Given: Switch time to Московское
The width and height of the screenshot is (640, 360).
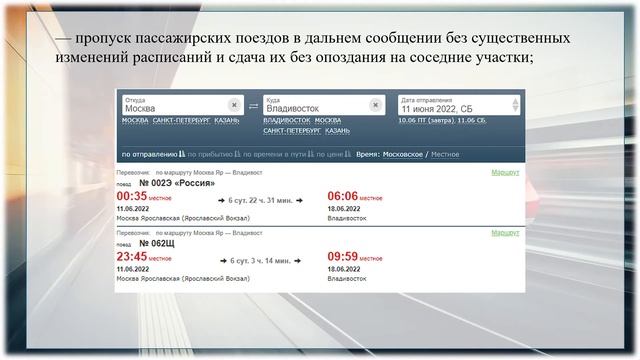Looking at the screenshot, I should (x=402, y=154).
